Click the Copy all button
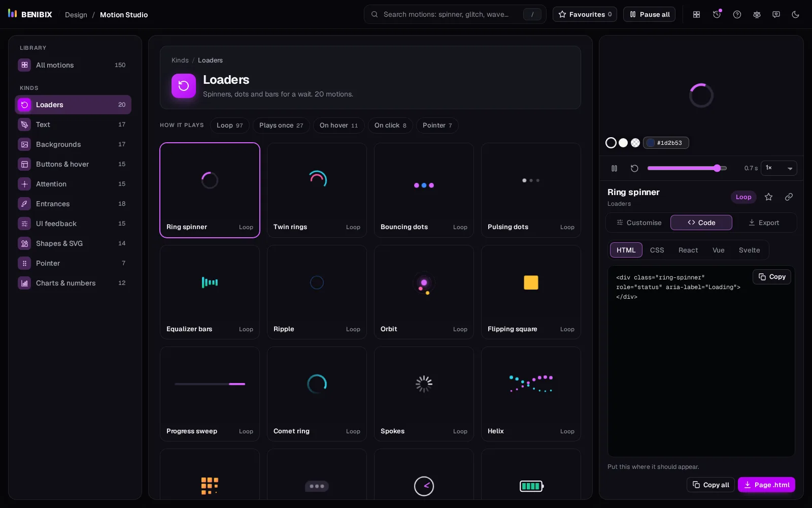The image size is (812, 508). [x=710, y=485]
